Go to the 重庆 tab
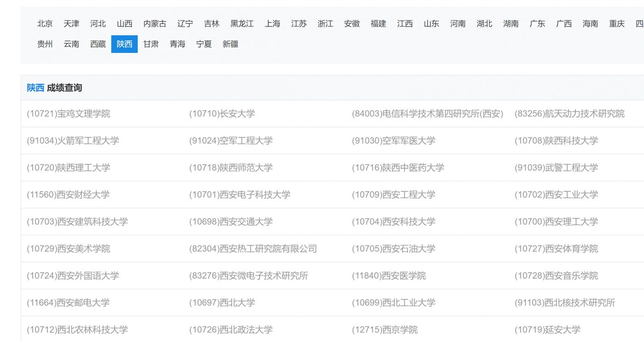Viewport: 644px width, 342px height. pyautogui.click(x=617, y=24)
